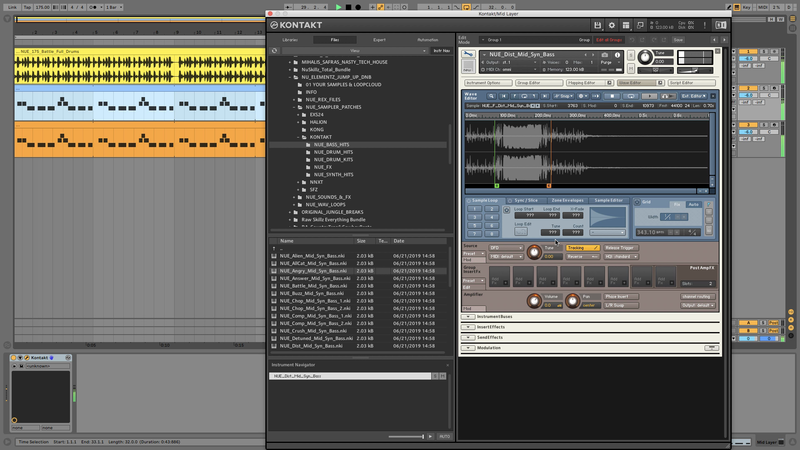Open the Instrument Options button
Viewport: 800px width, 450px height.
click(x=488, y=83)
